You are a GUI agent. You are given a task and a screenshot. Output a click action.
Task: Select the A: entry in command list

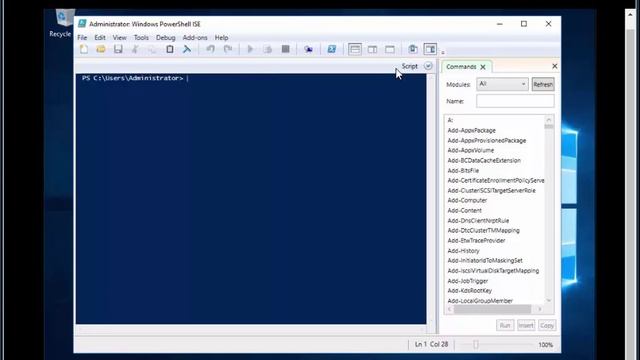coord(450,120)
